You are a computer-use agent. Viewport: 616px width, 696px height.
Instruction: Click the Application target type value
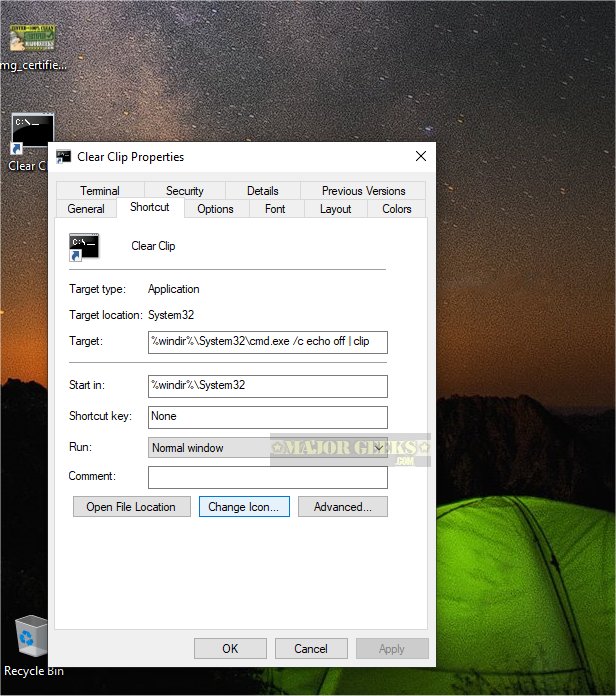coord(174,289)
